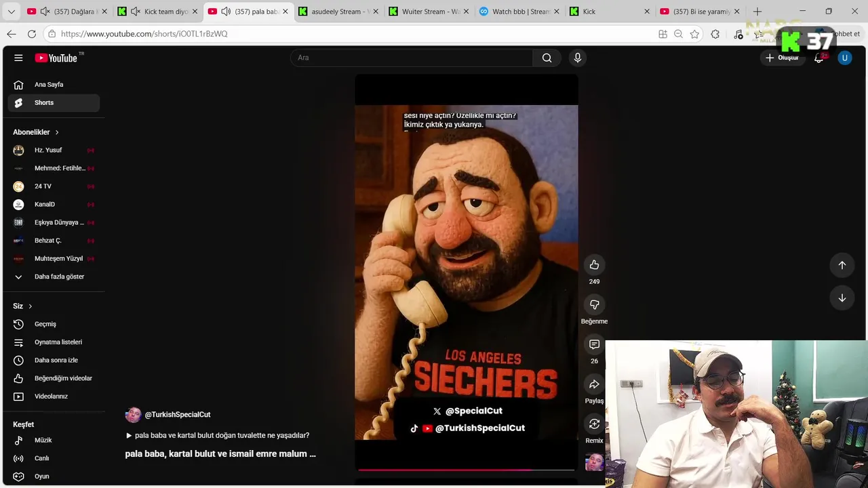The width and height of the screenshot is (868, 488).
Task: Expand the Siz section chevron
Action: point(30,306)
